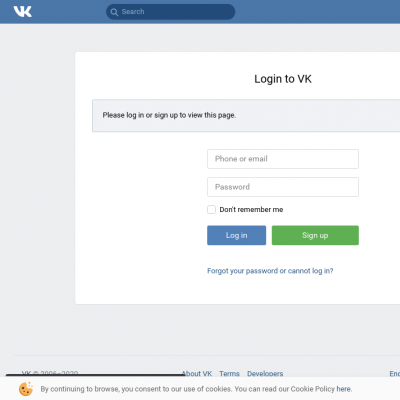The width and height of the screenshot is (400, 400).
Task: Click the cookie consent banner text
Action: [x=196, y=389]
